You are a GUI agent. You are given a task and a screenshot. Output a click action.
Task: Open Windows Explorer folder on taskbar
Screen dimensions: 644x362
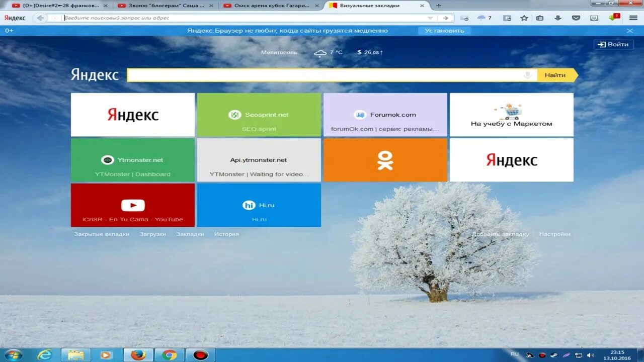[x=76, y=355]
